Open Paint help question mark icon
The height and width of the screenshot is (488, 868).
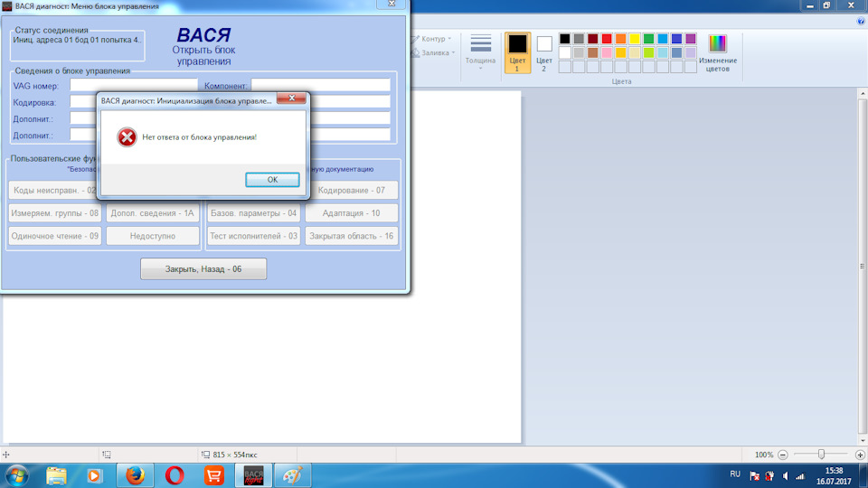pos(860,21)
